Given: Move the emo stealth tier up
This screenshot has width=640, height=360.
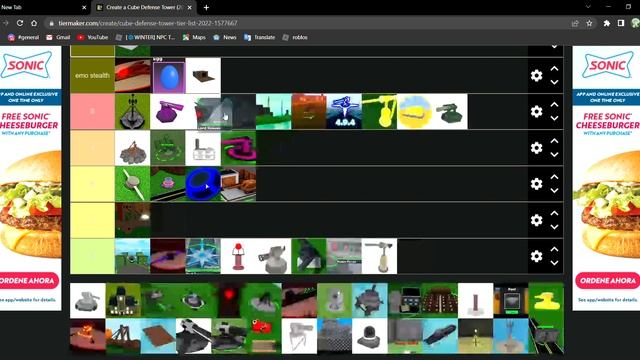Looking at the screenshot, I should [554, 69].
